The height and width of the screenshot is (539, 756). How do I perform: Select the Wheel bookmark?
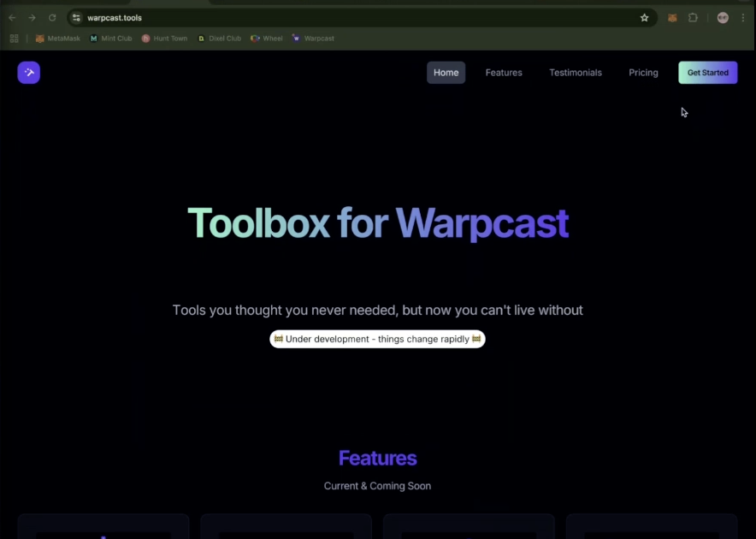tap(266, 38)
